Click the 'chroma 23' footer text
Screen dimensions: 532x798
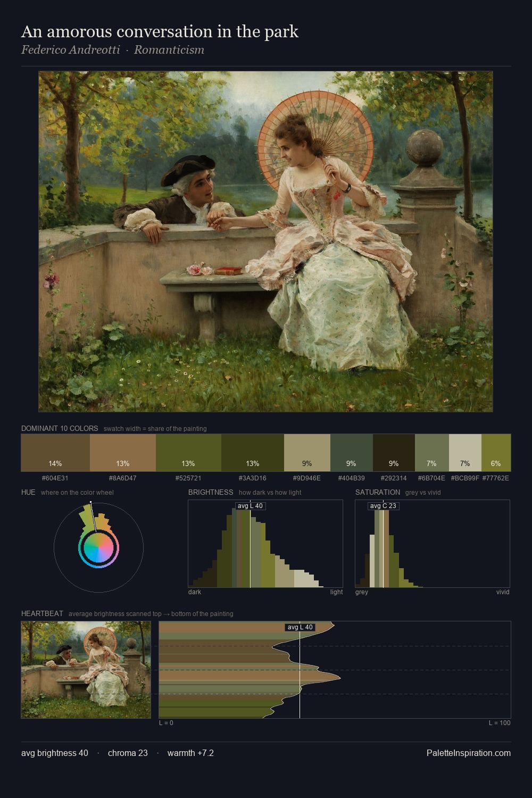[x=128, y=753]
